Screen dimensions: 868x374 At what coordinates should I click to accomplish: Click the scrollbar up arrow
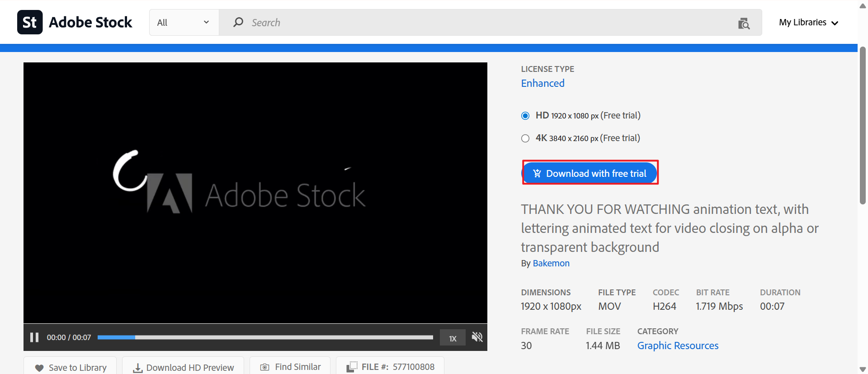click(863, 5)
